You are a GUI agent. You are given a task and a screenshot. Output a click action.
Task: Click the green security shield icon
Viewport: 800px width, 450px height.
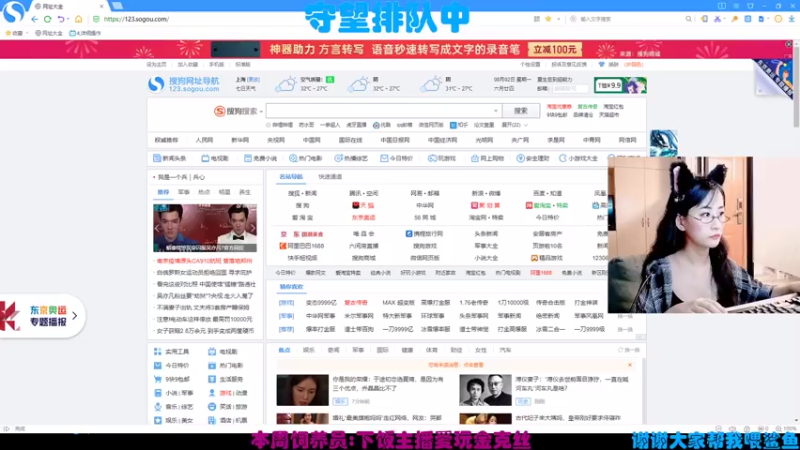click(96, 19)
